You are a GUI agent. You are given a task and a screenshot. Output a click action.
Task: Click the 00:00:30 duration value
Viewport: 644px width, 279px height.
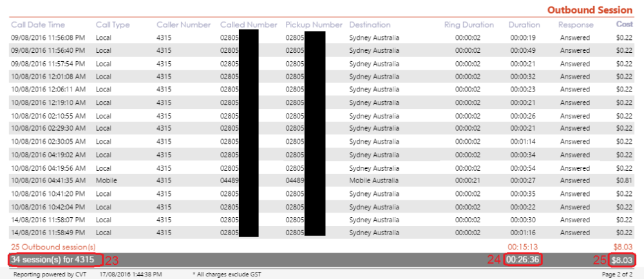523,220
